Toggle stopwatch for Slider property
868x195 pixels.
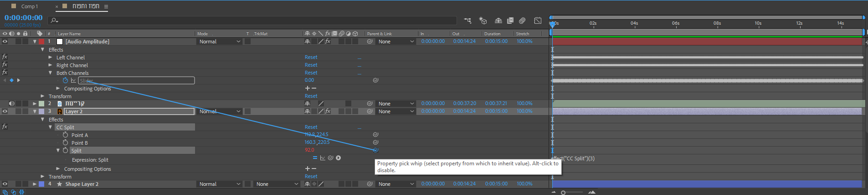point(65,80)
